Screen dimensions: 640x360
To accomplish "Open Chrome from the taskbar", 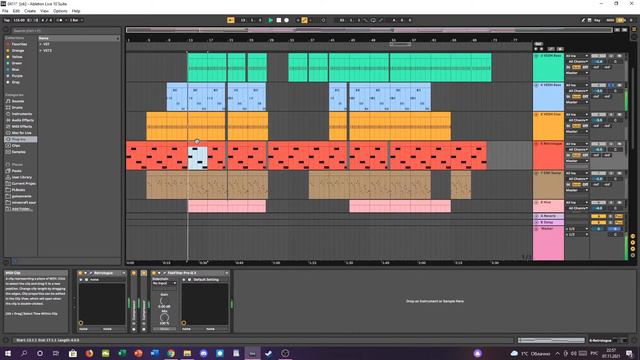I will [171, 353].
